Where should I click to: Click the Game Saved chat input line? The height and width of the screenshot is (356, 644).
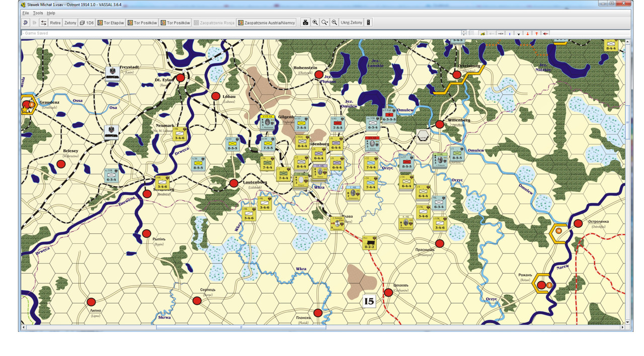pyautogui.click(x=240, y=33)
